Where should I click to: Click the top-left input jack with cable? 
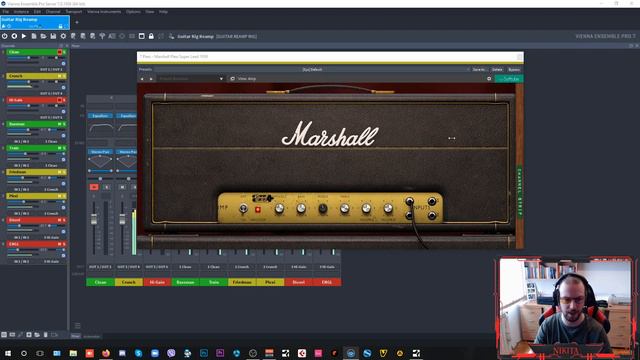(x=409, y=201)
